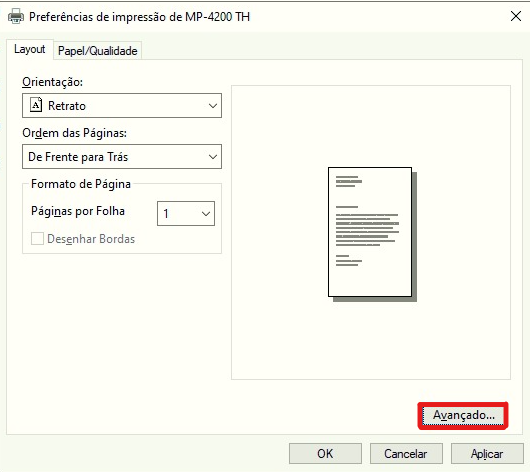
Task: Click the Orientação label
Action: pos(52,82)
